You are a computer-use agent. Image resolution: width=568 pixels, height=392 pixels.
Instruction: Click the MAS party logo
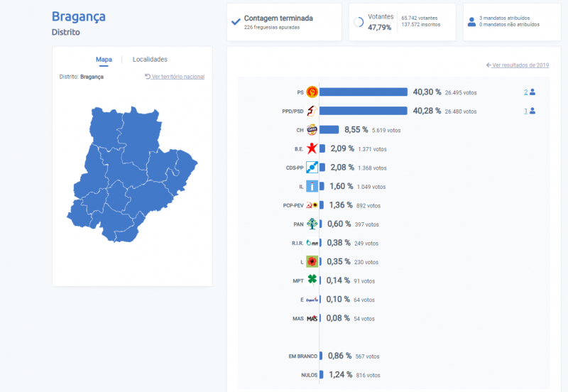(x=312, y=318)
